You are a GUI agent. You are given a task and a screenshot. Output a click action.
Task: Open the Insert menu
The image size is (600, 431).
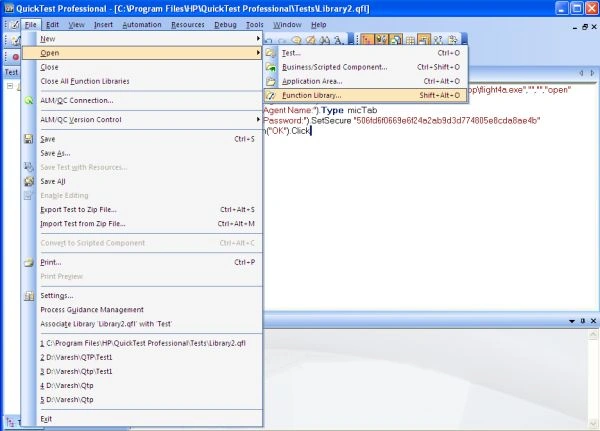point(103,25)
